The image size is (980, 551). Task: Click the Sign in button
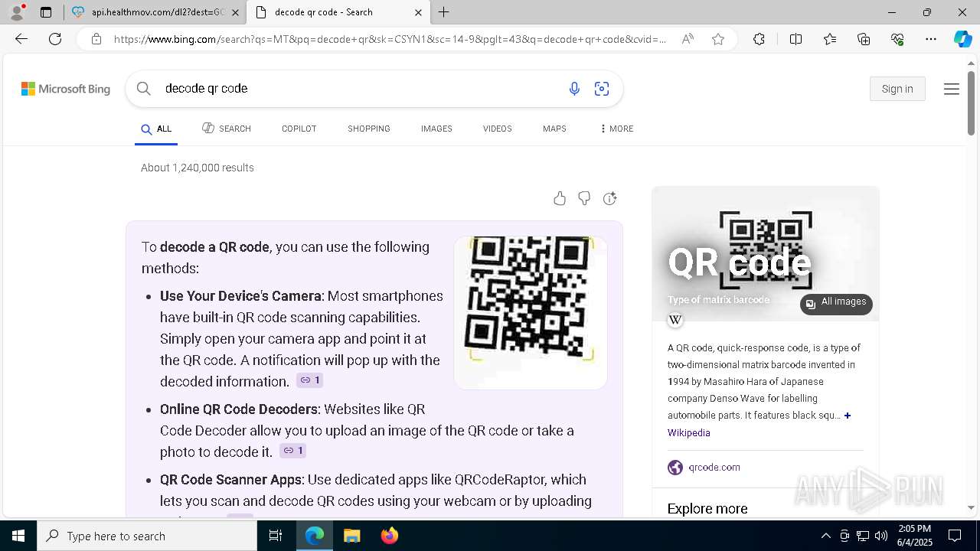coord(897,89)
